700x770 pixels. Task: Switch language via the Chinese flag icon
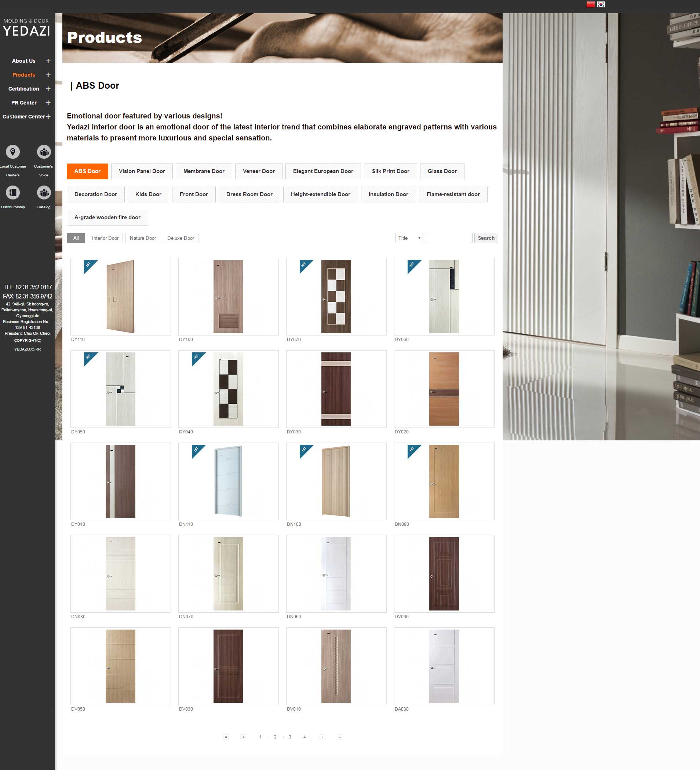pos(590,4)
